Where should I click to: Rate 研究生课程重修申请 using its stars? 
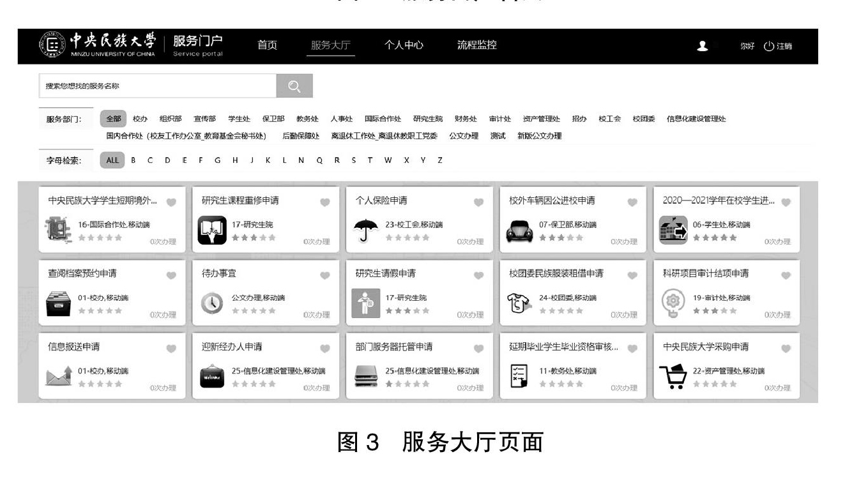(254, 237)
